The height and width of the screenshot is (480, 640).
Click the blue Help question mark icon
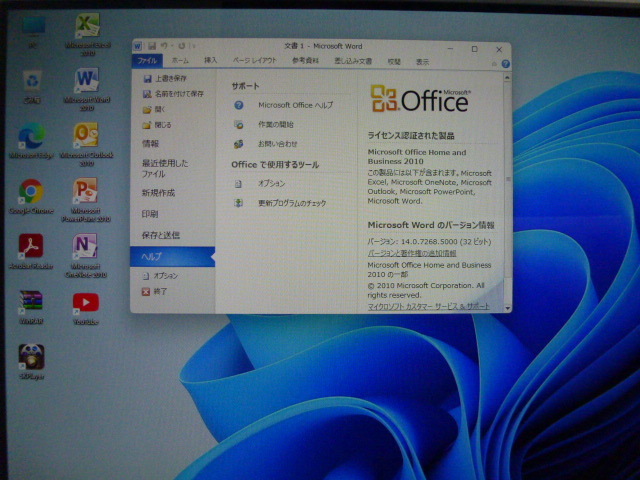506,64
